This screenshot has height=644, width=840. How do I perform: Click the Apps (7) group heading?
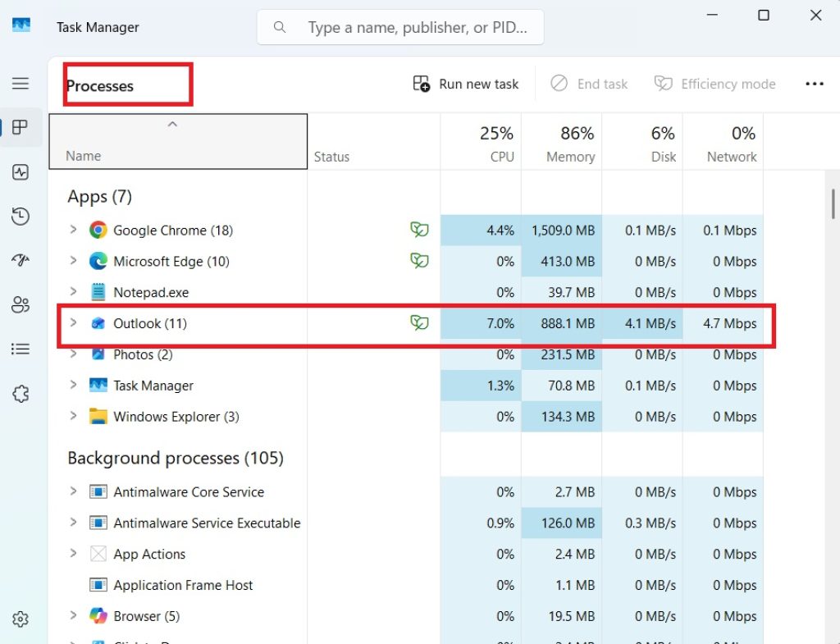99,197
